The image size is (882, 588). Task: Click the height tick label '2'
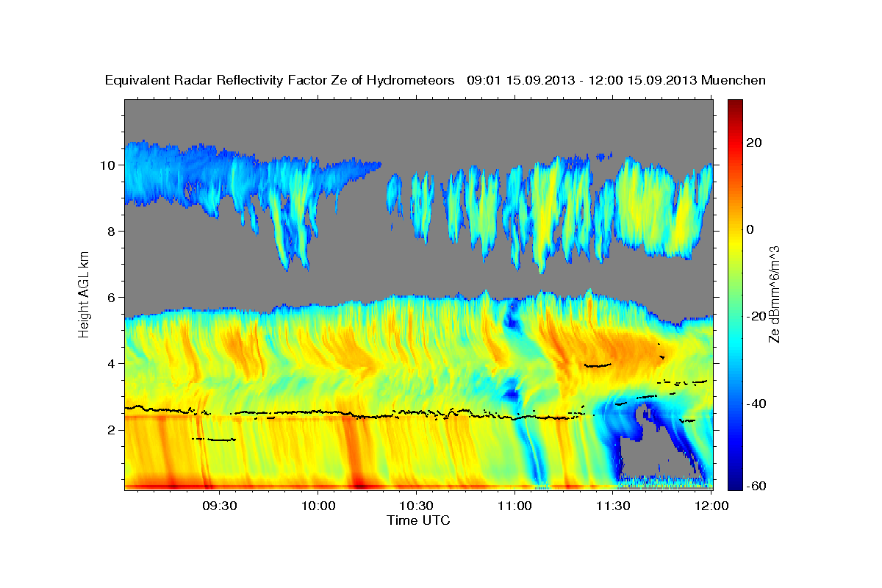(x=111, y=429)
